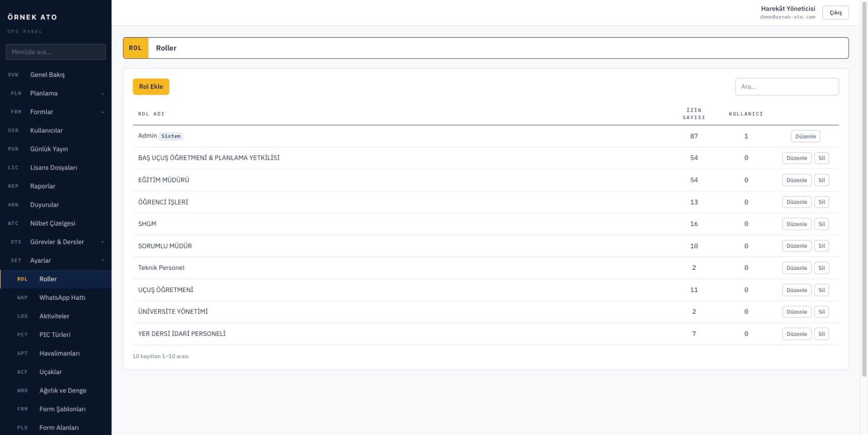868x435 pixels.
Task: Open Form Alanları page
Action: 55,428
